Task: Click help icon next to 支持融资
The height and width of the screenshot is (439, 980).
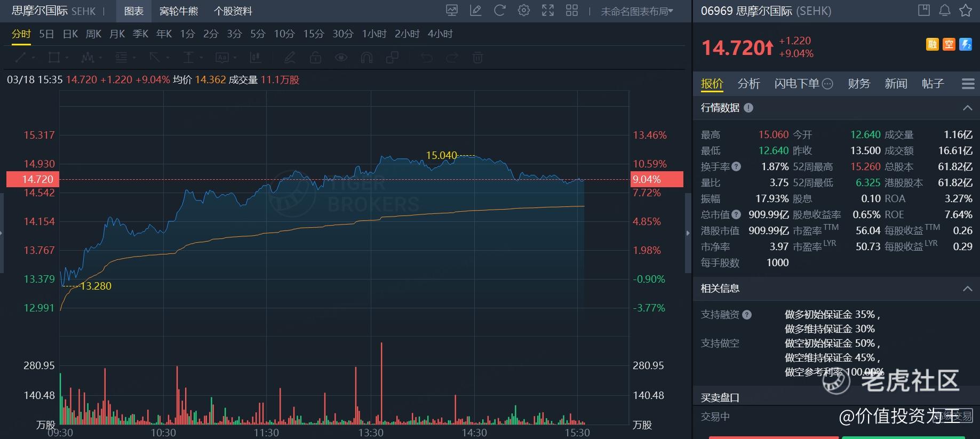Action: tap(747, 315)
